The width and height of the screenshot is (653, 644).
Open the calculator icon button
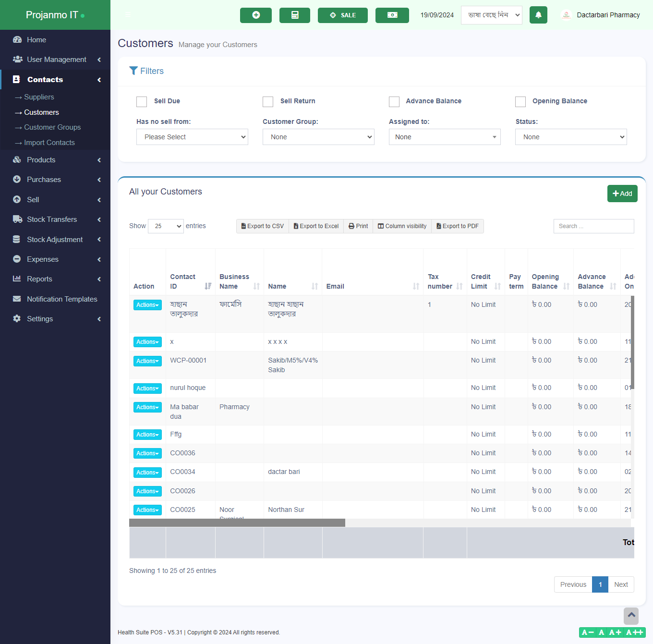tap(294, 15)
